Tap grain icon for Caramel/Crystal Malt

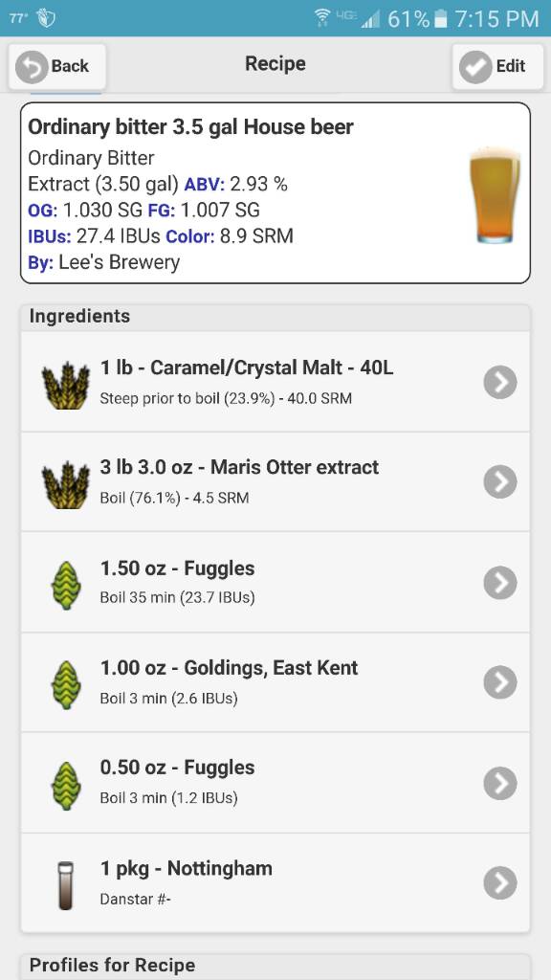click(66, 383)
